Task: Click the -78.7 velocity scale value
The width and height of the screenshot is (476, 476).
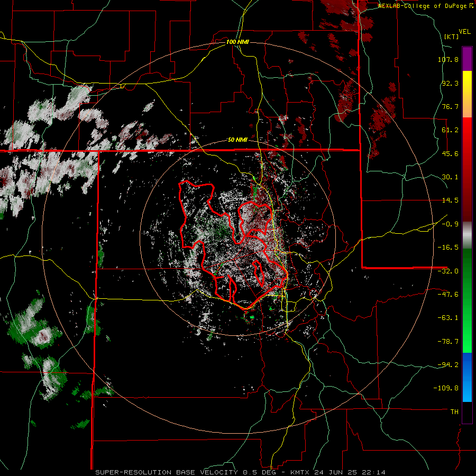Action: point(448,342)
